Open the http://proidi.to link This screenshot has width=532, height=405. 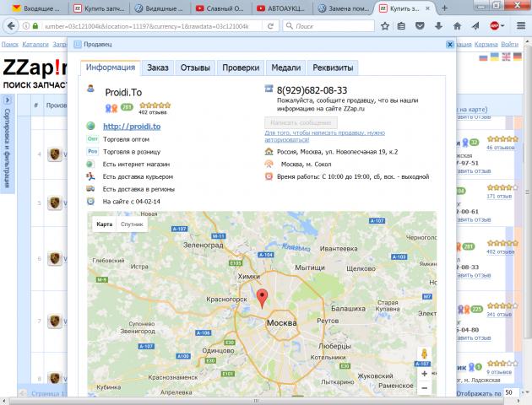pyautogui.click(x=132, y=127)
